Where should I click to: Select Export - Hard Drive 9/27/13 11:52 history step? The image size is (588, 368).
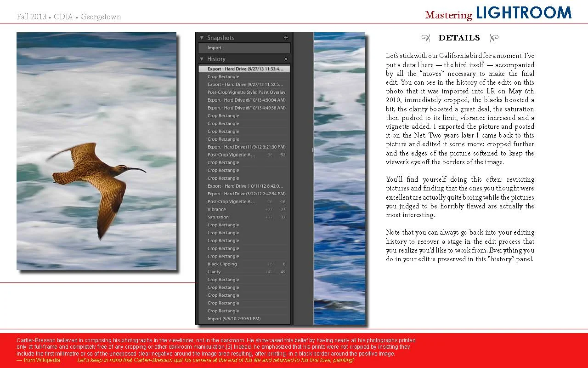coord(244,85)
